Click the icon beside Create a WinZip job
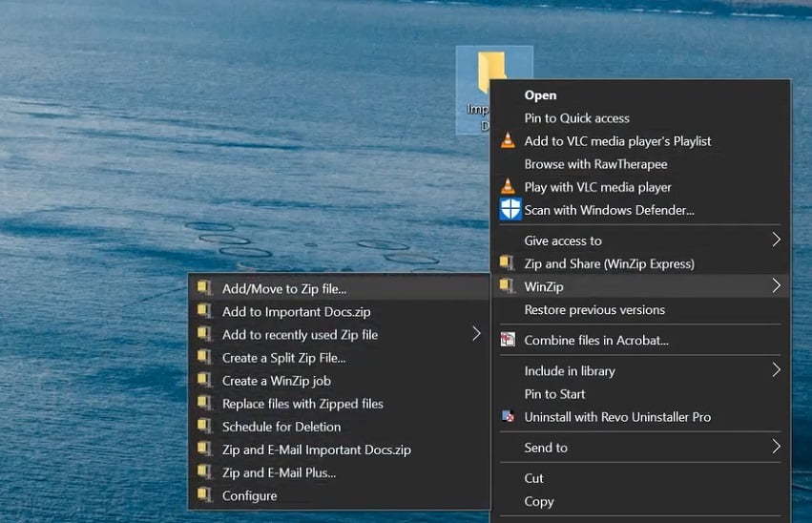This screenshot has height=523, width=812. tap(204, 380)
